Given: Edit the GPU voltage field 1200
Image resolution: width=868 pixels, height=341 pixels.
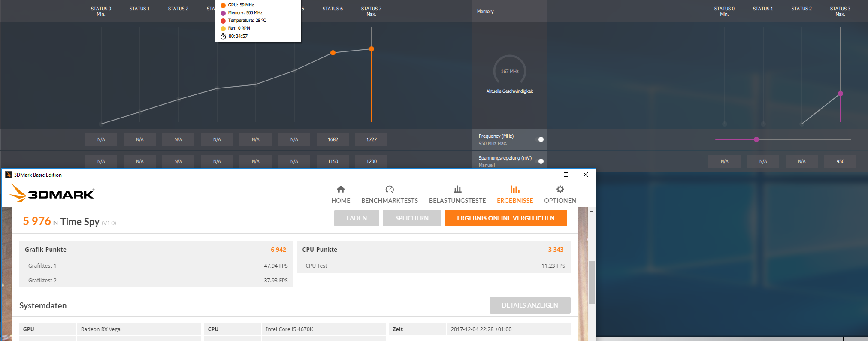Looking at the screenshot, I should tap(372, 161).
